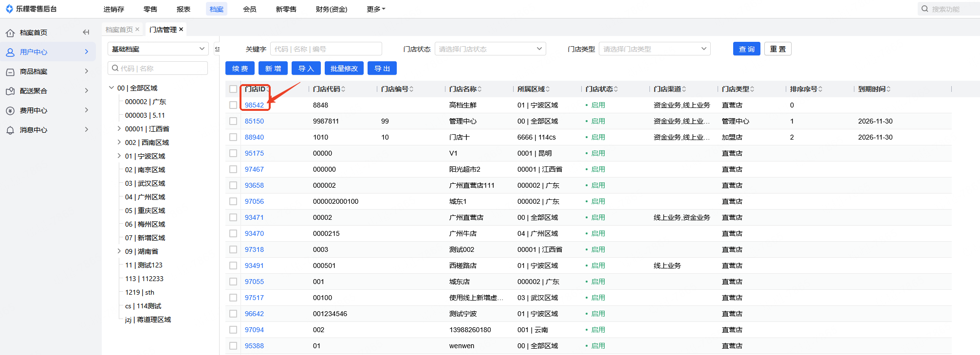Image resolution: width=980 pixels, height=355 pixels.
Task: Check the row for store 85150
Action: click(233, 121)
